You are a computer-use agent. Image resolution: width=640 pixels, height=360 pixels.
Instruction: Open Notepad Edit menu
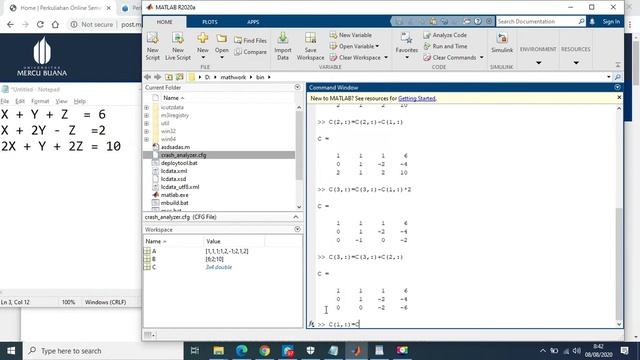click(20, 101)
